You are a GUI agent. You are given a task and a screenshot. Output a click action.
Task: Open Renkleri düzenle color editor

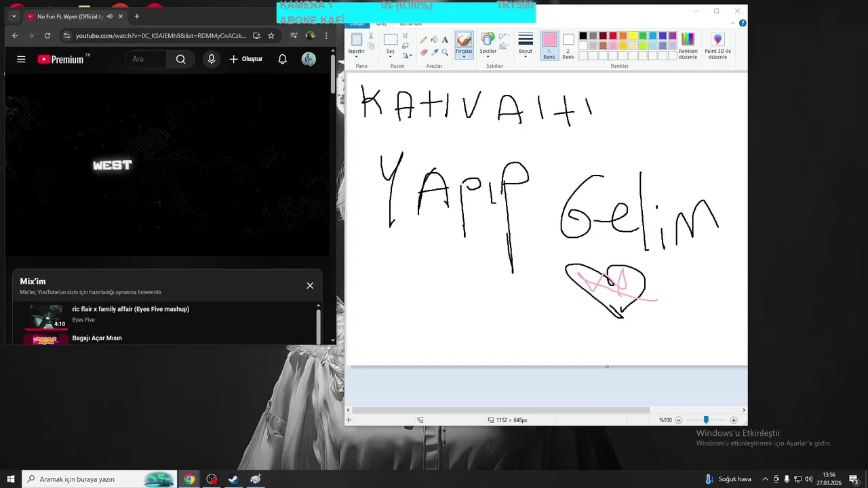[x=688, y=45]
